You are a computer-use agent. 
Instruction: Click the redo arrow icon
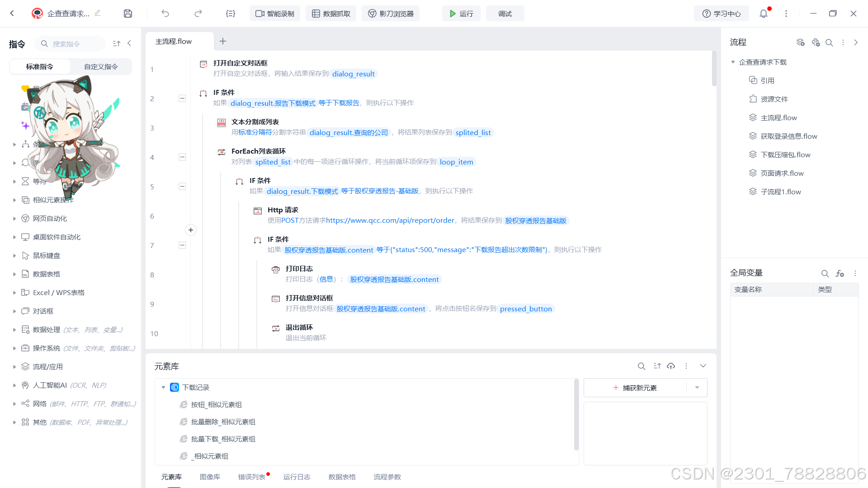(198, 14)
